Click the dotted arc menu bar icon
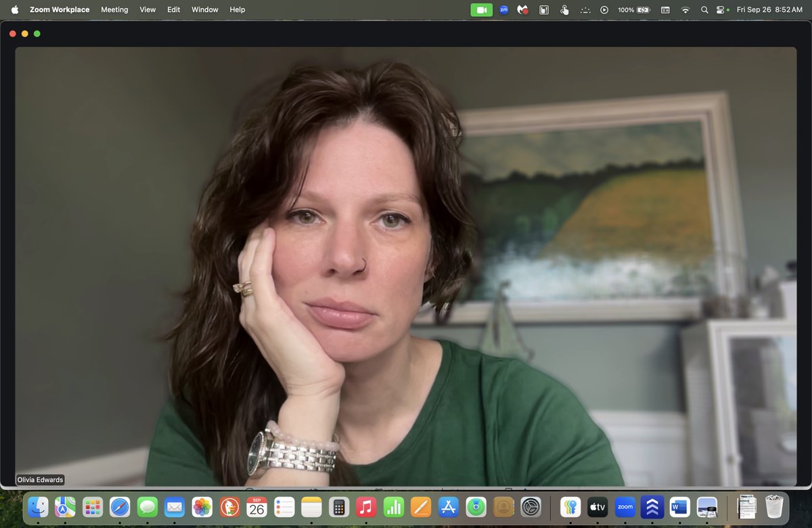 click(x=585, y=9)
